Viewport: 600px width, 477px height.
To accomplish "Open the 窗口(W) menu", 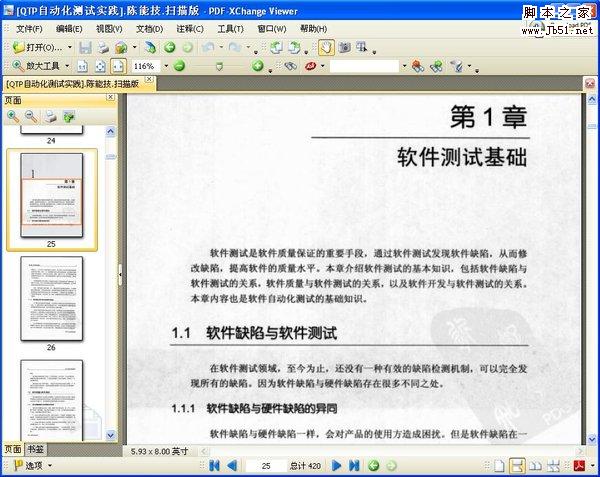I will [272, 29].
